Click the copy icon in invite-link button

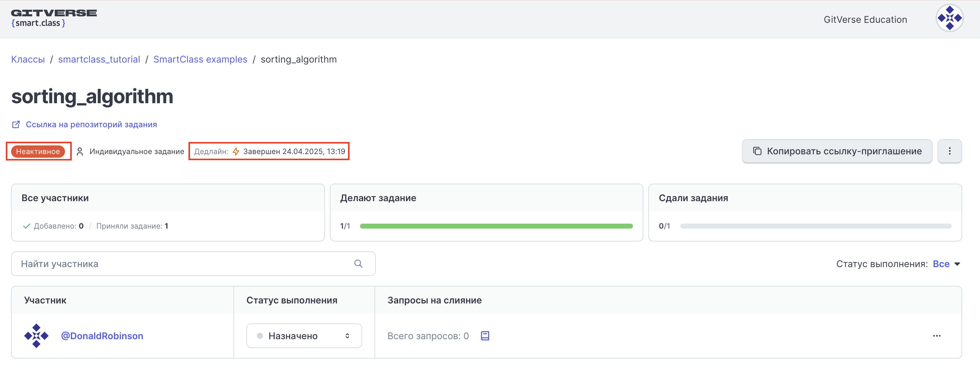[757, 151]
